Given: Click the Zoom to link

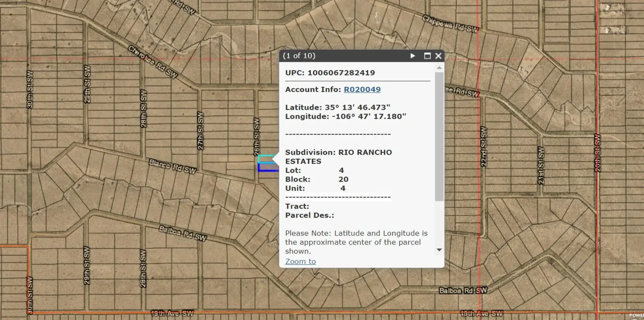Looking at the screenshot, I should (x=300, y=261).
